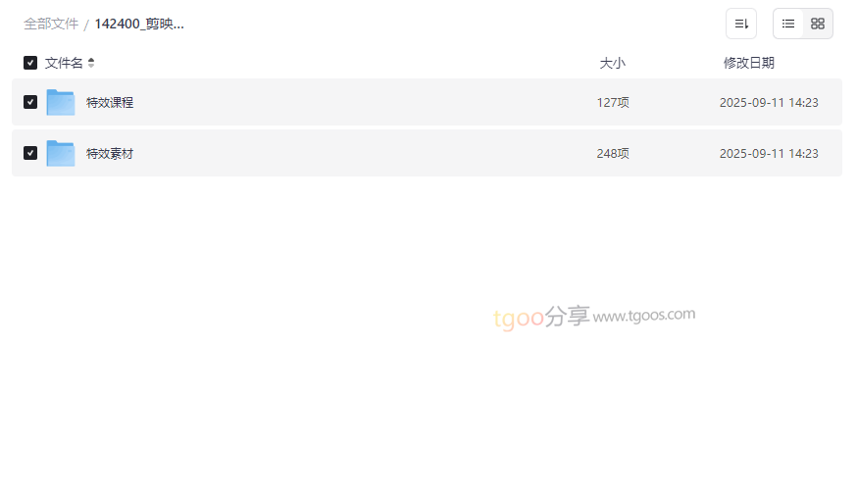Click the 修改日期 column header
This screenshot has width=857, height=504.
click(x=749, y=63)
